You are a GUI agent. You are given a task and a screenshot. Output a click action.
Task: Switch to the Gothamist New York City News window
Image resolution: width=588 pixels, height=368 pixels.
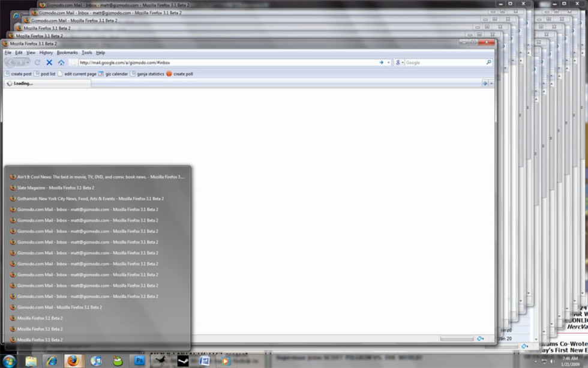tap(97, 199)
